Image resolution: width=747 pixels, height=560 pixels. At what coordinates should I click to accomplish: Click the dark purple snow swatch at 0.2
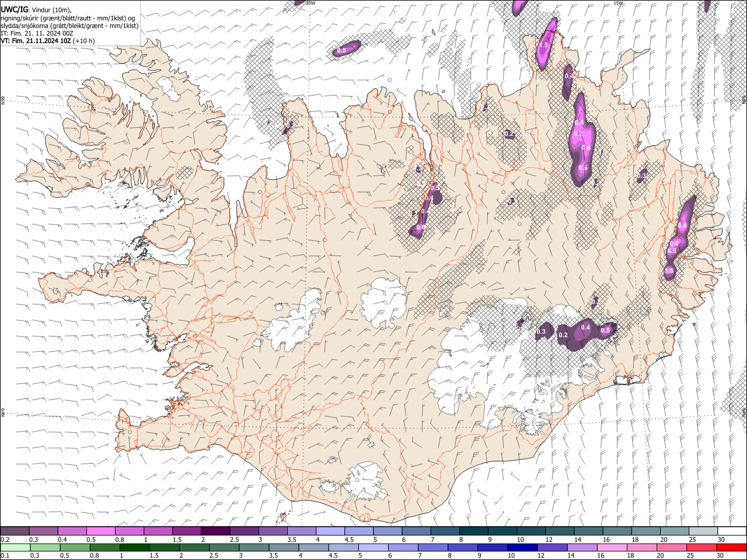[x=15, y=531]
